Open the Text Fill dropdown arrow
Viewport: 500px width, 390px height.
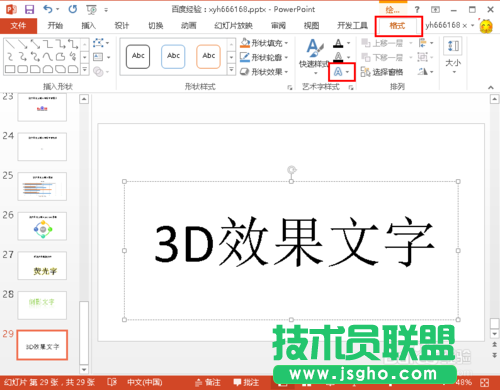(x=348, y=43)
